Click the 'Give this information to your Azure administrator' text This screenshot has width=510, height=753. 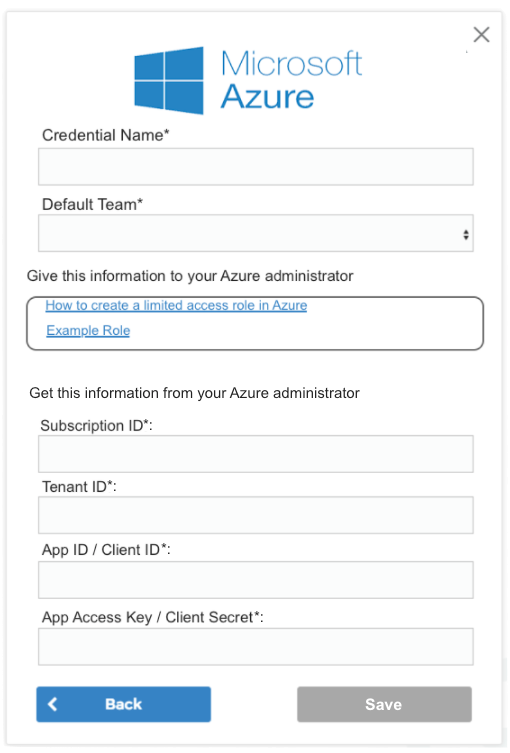click(x=190, y=276)
